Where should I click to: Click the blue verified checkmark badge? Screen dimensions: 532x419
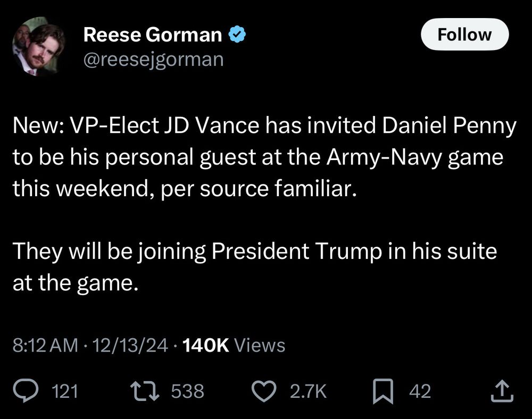coord(236,35)
